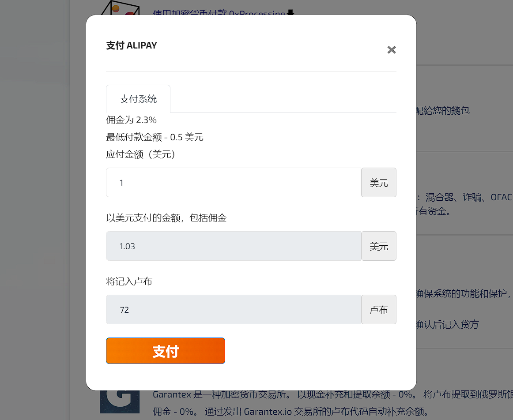Click the 将记入卢布 label
The width and height of the screenshot is (513, 420).
129,281
